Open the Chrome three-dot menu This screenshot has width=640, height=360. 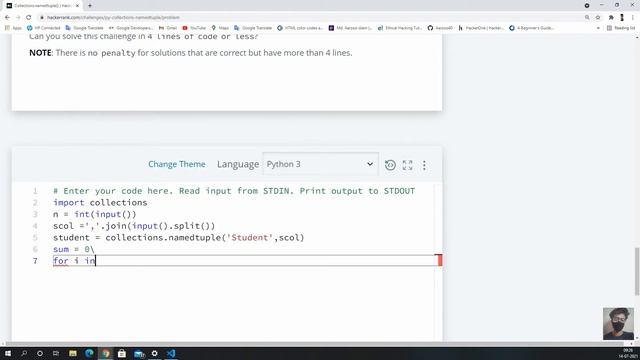click(633, 18)
